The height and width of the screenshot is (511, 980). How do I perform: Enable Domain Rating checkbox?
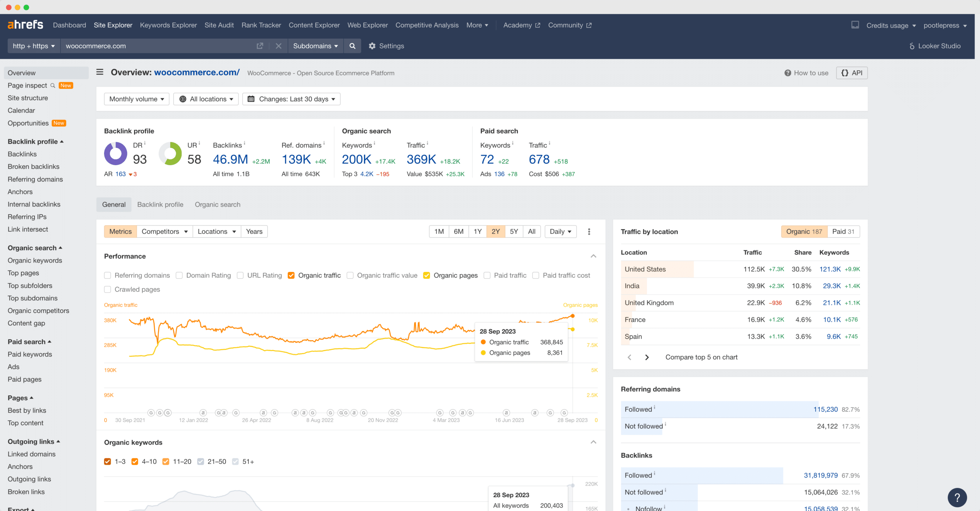coord(179,275)
